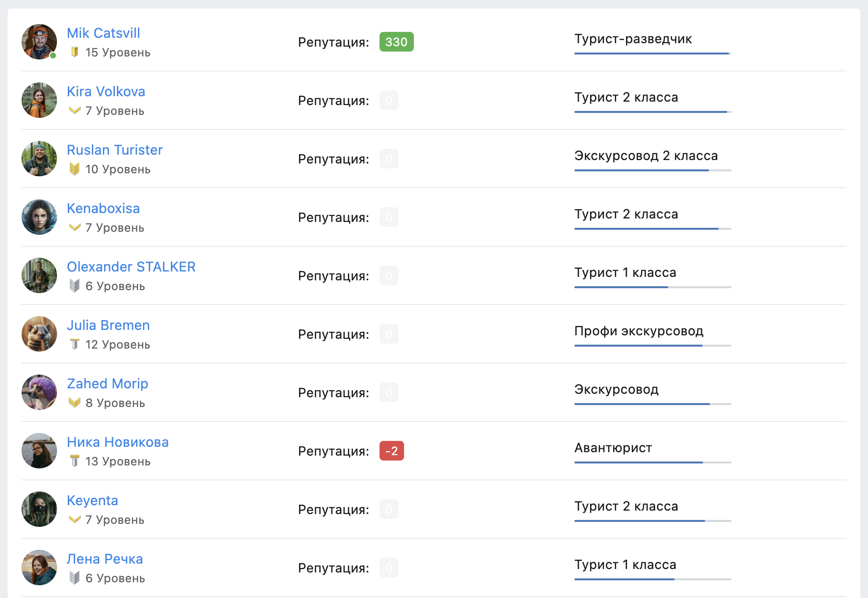Click Ника Новикова's level 13 badge icon
Screen dimensions: 868x598
(x=75, y=461)
